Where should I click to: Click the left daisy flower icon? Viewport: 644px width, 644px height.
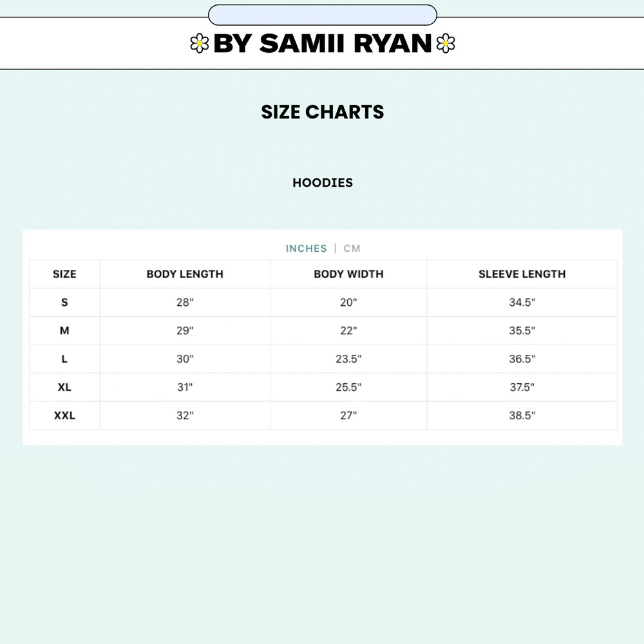[x=200, y=43]
